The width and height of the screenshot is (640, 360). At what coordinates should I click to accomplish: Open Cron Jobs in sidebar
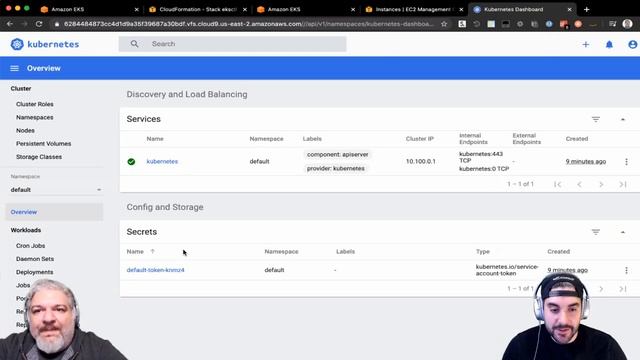31,246
